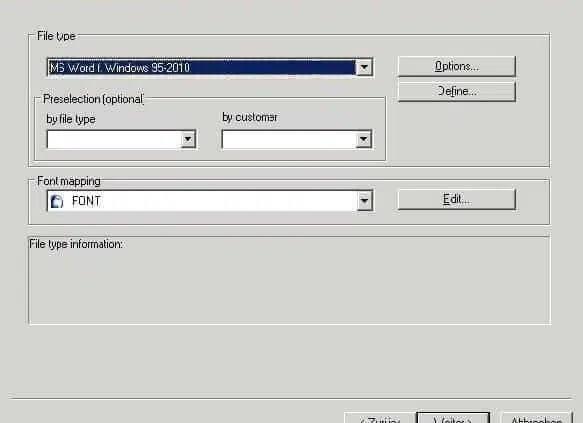
Task: Expand the 'by file type' preselection arrow
Action: click(x=188, y=139)
